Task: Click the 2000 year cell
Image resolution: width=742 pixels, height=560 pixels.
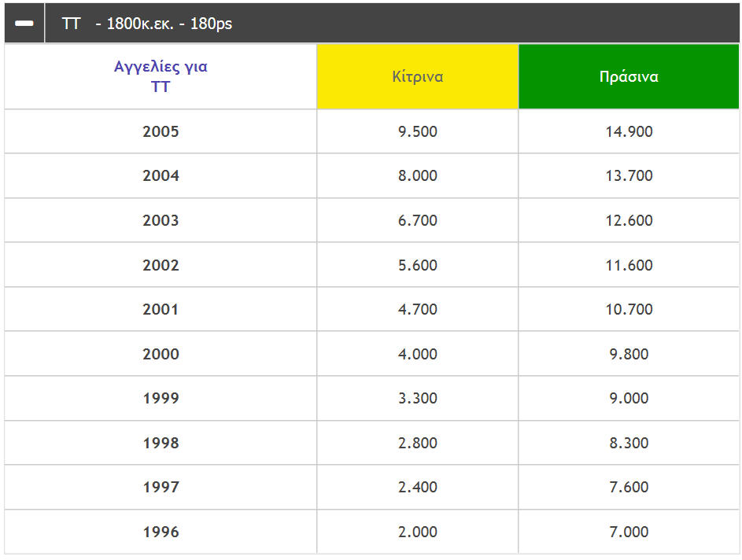Action: coord(161,354)
